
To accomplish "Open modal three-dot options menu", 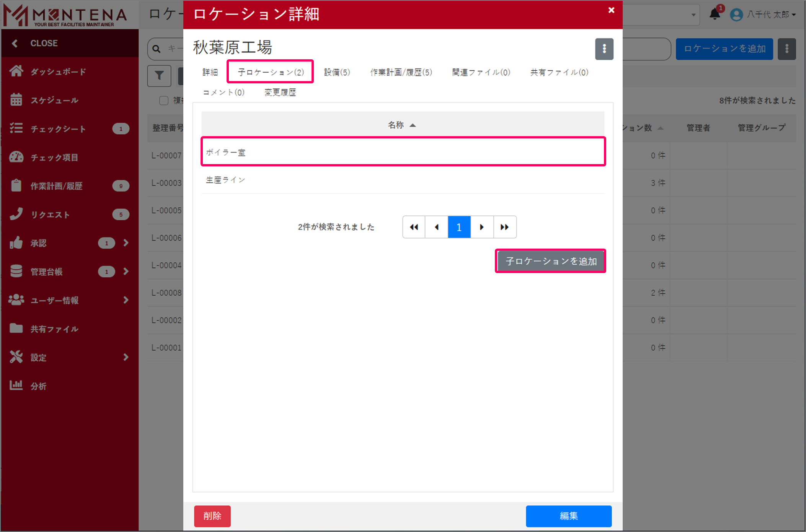I will click(604, 49).
